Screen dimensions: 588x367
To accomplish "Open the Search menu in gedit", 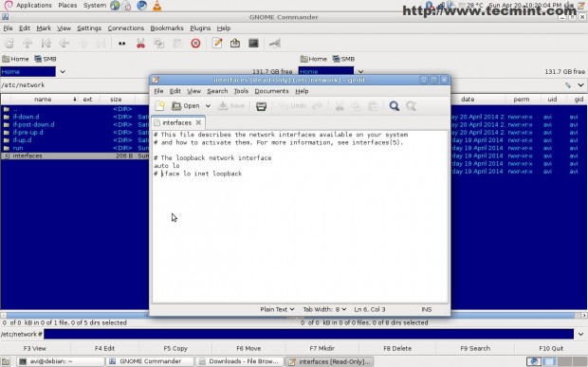I will click(217, 91).
